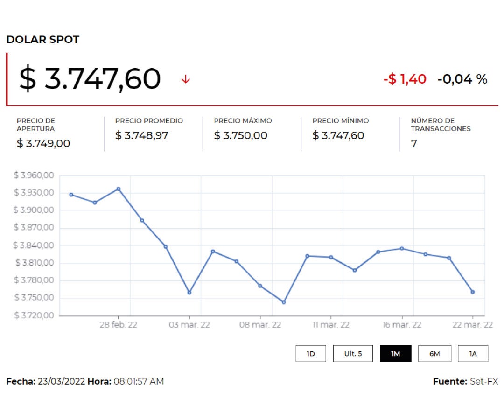
Task: Click the red -$ 1,40 change value
Action: click(405, 79)
